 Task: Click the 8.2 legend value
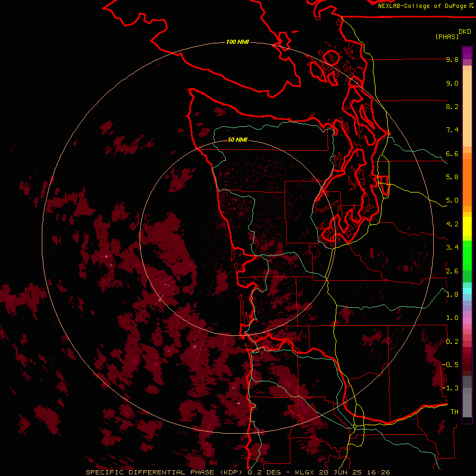[452, 106]
